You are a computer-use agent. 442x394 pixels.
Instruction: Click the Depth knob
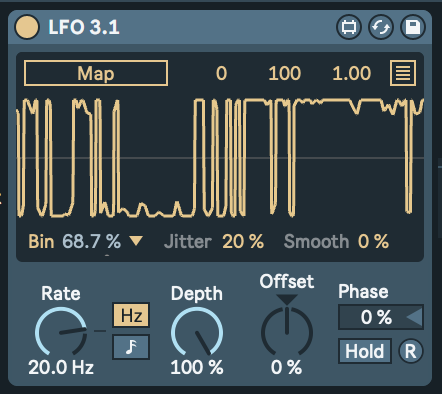(x=197, y=332)
